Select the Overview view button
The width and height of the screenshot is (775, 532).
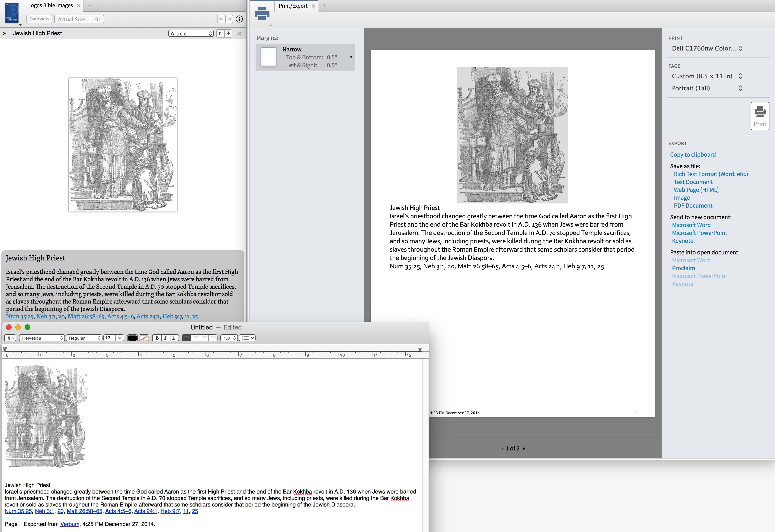point(39,19)
